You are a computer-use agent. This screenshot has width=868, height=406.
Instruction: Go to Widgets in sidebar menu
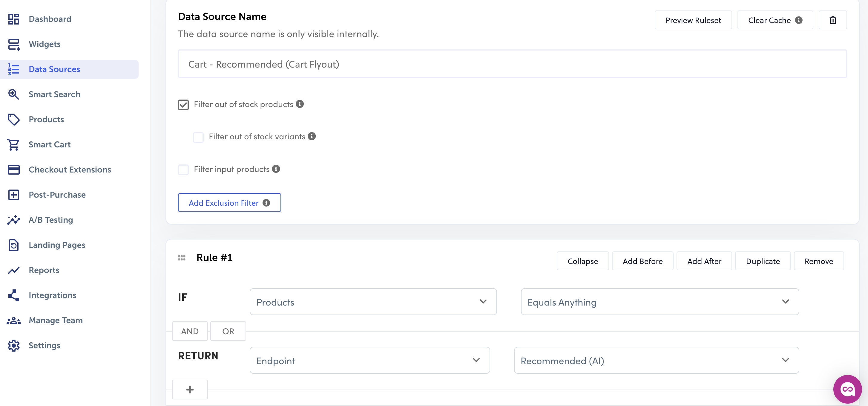click(45, 44)
